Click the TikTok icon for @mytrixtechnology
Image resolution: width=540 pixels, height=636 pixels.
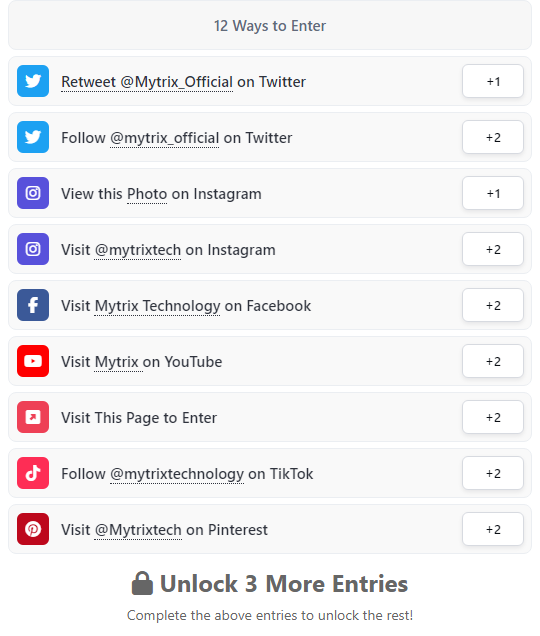(x=33, y=473)
